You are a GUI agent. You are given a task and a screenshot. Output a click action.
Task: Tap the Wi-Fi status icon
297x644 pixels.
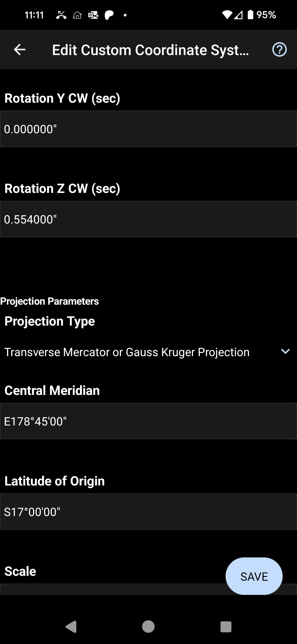point(227,15)
